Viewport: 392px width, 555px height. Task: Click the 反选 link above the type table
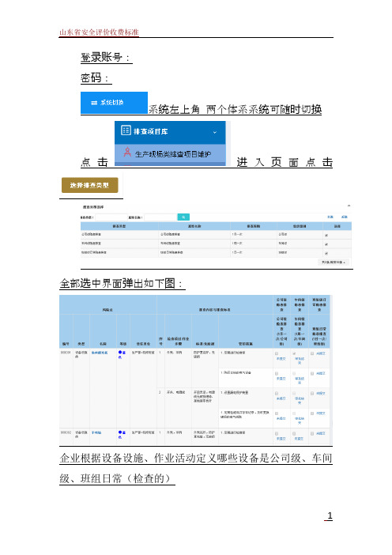tap(344, 217)
